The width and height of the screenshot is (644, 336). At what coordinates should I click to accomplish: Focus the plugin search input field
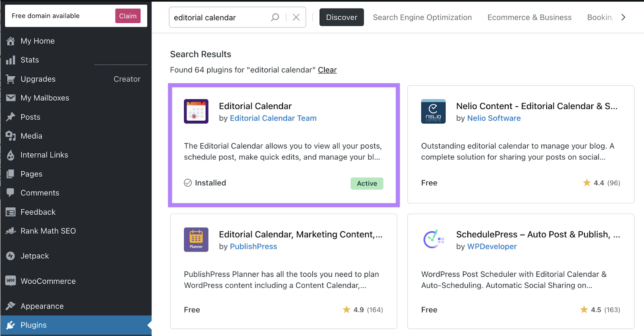coord(219,18)
